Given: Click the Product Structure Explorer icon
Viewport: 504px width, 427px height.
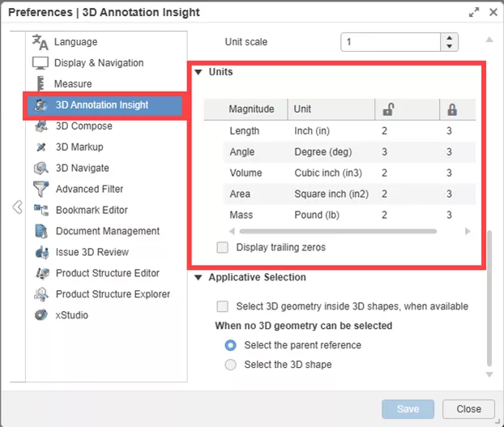Looking at the screenshot, I should 41,294.
